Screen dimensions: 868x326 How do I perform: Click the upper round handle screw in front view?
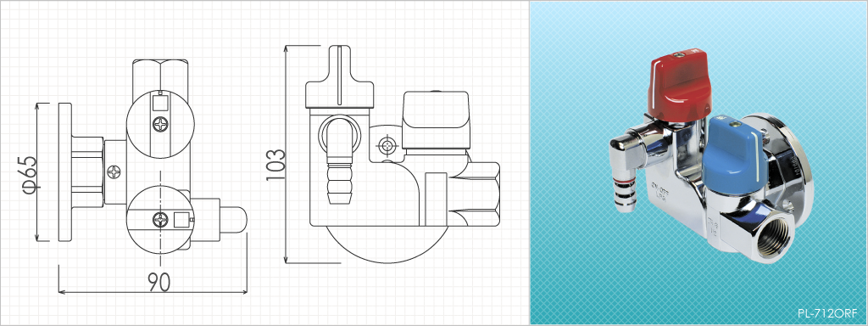[160, 124]
